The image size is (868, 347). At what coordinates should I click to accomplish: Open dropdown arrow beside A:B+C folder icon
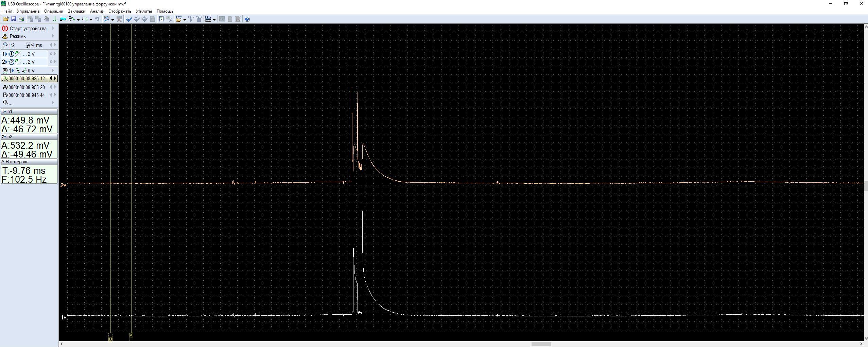point(185,19)
